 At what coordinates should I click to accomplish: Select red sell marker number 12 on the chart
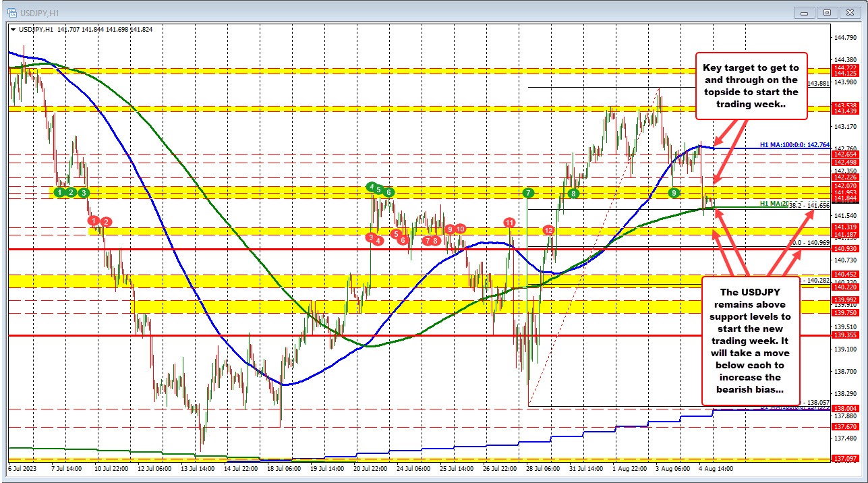[548, 230]
